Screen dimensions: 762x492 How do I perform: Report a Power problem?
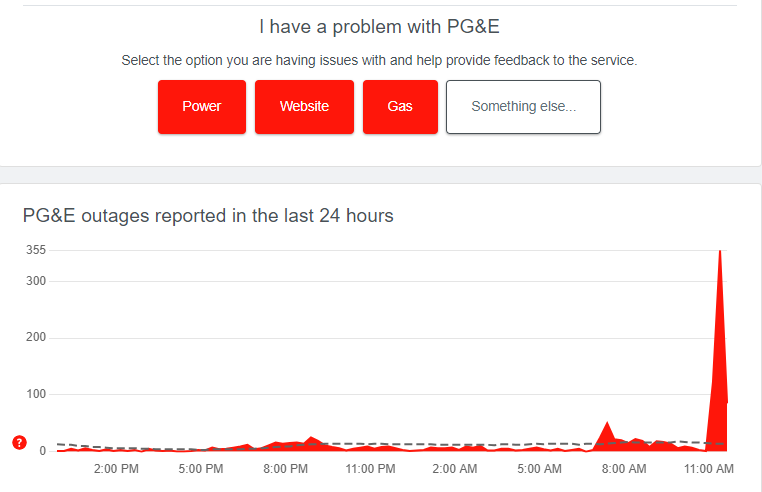[x=202, y=107]
